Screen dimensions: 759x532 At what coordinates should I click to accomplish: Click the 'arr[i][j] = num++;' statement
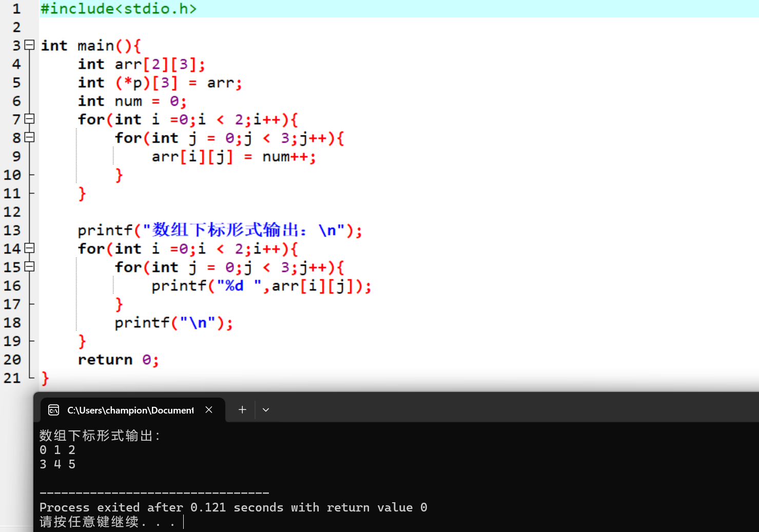[233, 156]
